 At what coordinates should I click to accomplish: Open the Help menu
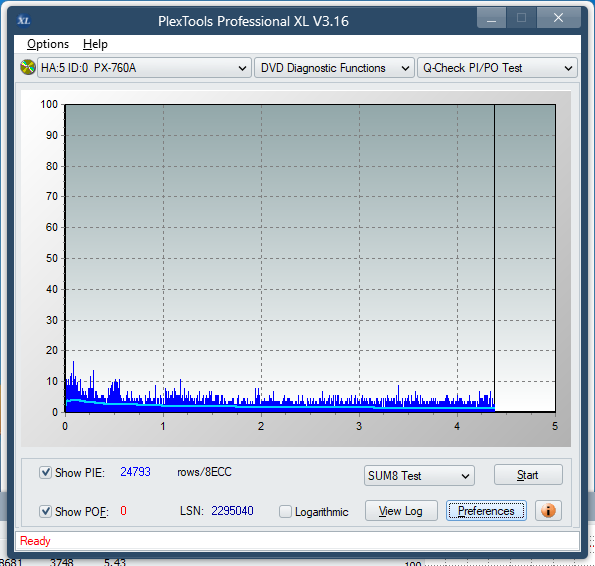pyautogui.click(x=95, y=44)
